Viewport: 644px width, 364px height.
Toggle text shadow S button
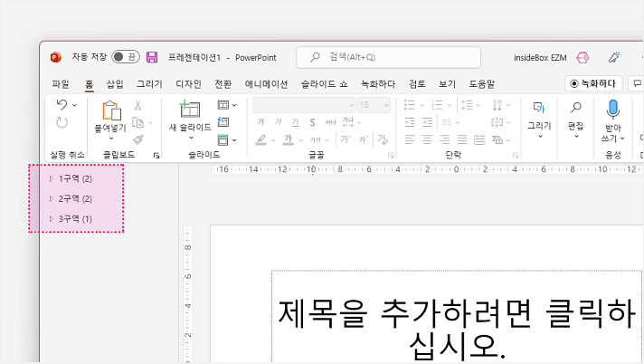313,122
